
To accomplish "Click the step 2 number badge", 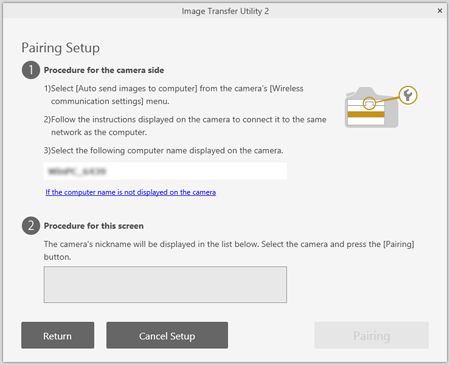I will pyautogui.click(x=31, y=226).
